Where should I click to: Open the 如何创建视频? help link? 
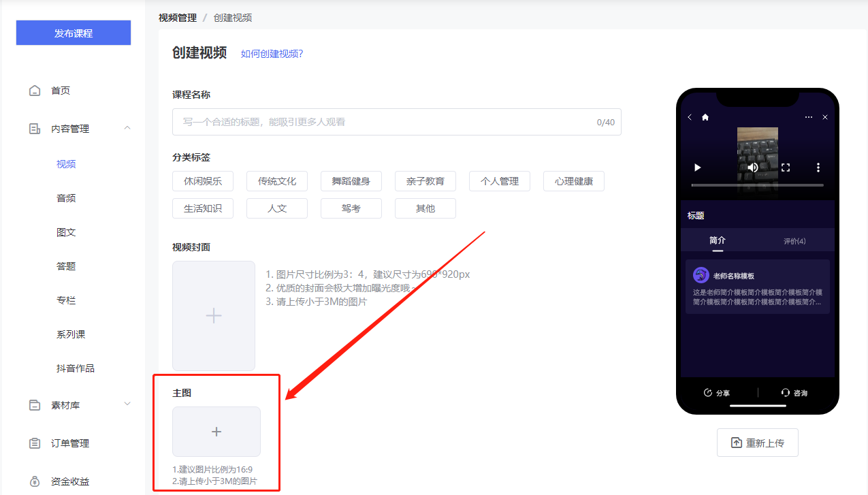tap(272, 54)
